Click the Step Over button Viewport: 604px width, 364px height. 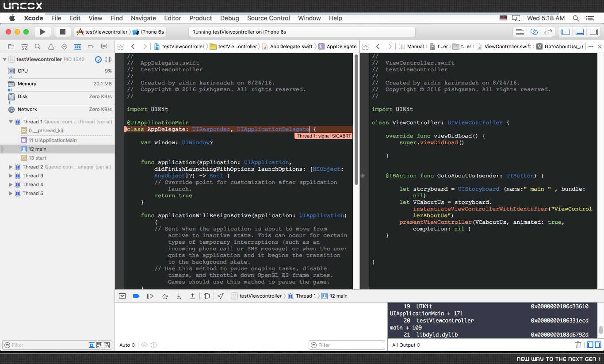[164, 296]
